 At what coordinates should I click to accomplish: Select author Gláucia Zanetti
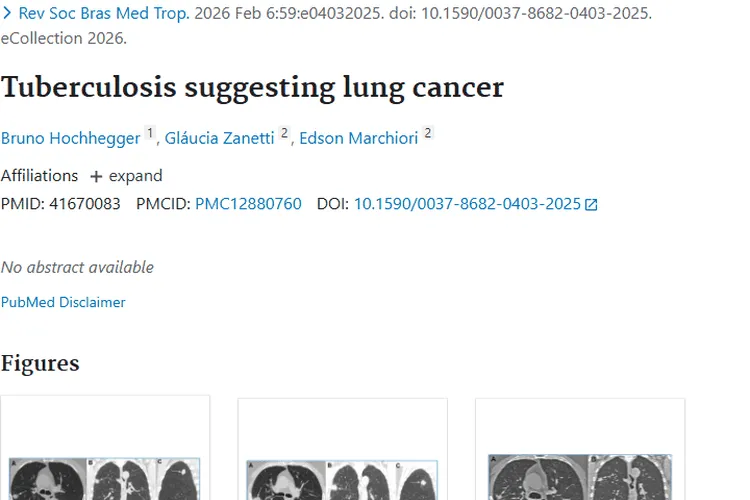tap(219, 138)
